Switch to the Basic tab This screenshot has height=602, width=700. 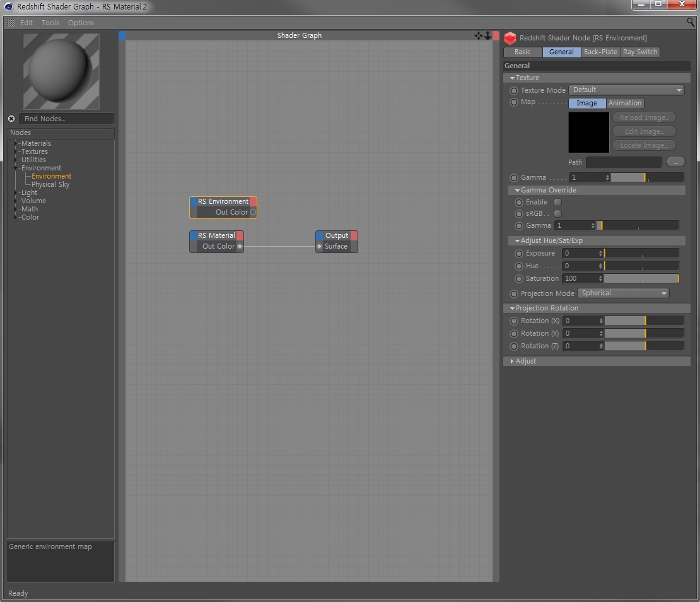(523, 52)
